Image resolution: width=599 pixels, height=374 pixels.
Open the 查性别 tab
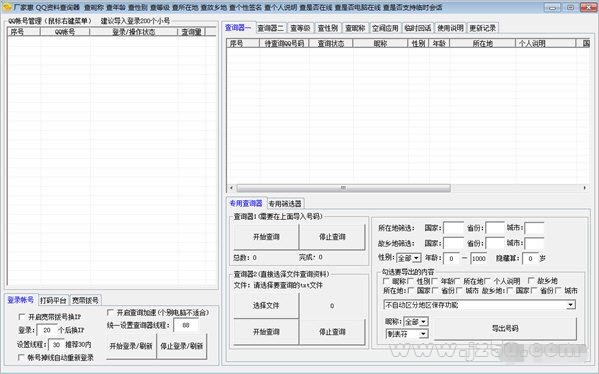[x=328, y=28]
